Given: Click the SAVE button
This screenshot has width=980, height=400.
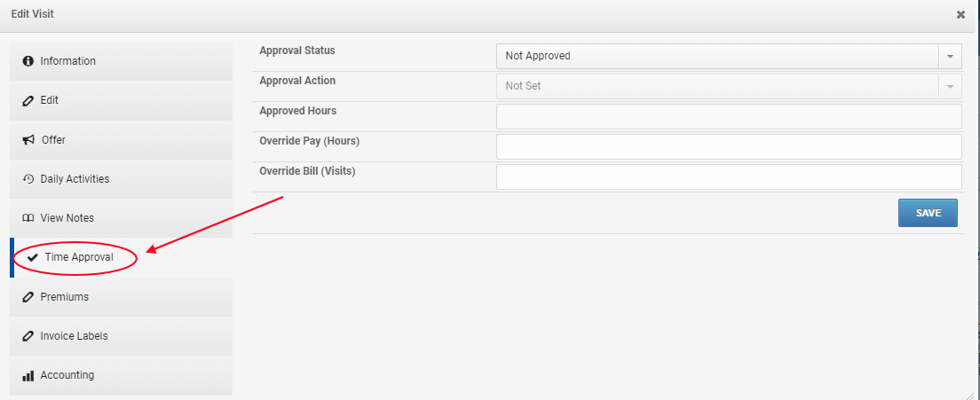Looking at the screenshot, I should click(x=929, y=213).
